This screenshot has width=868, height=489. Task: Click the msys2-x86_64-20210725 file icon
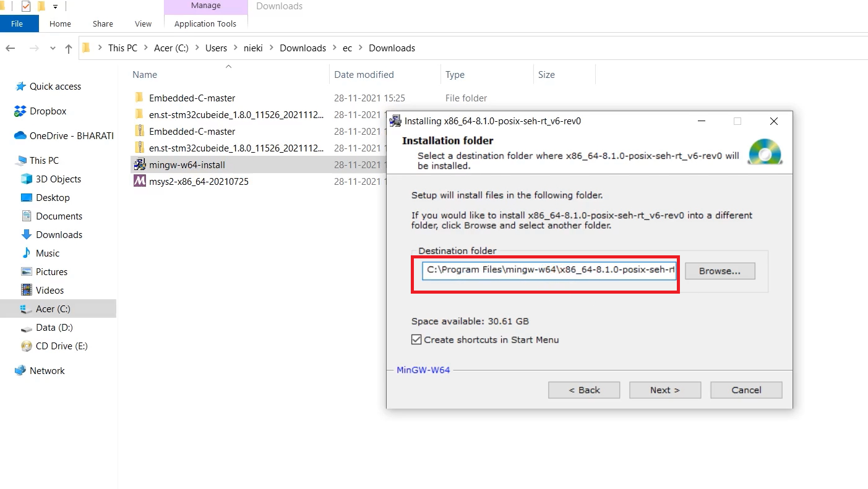(x=139, y=182)
